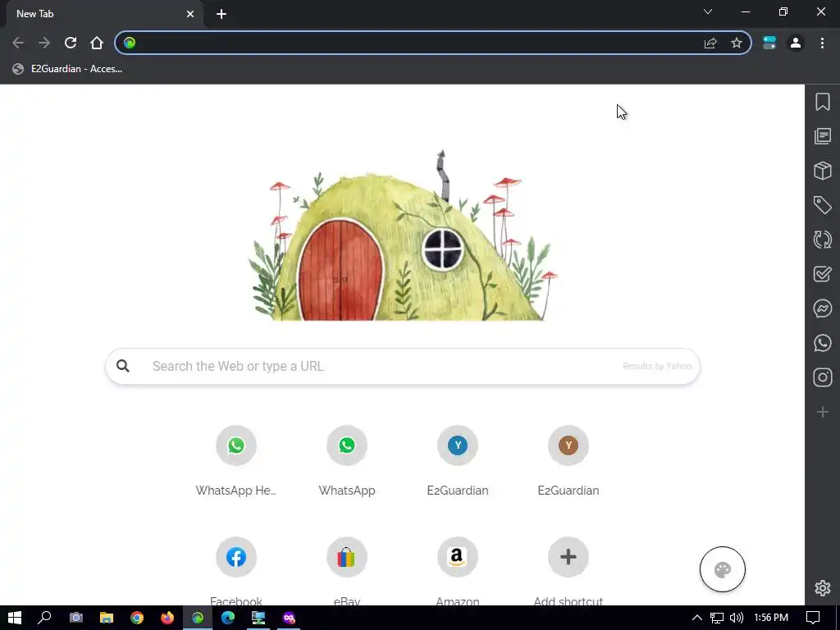This screenshot has width=840, height=630.
Task: Open sidebar settings gear
Action: pos(822,587)
